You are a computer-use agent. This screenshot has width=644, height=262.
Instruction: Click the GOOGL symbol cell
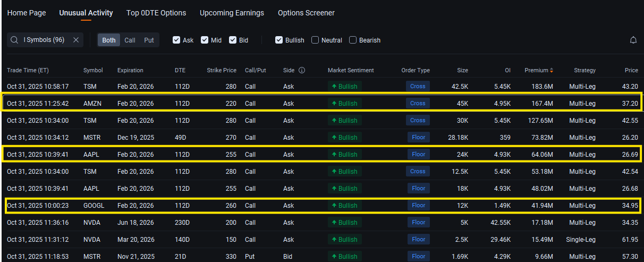94,206
